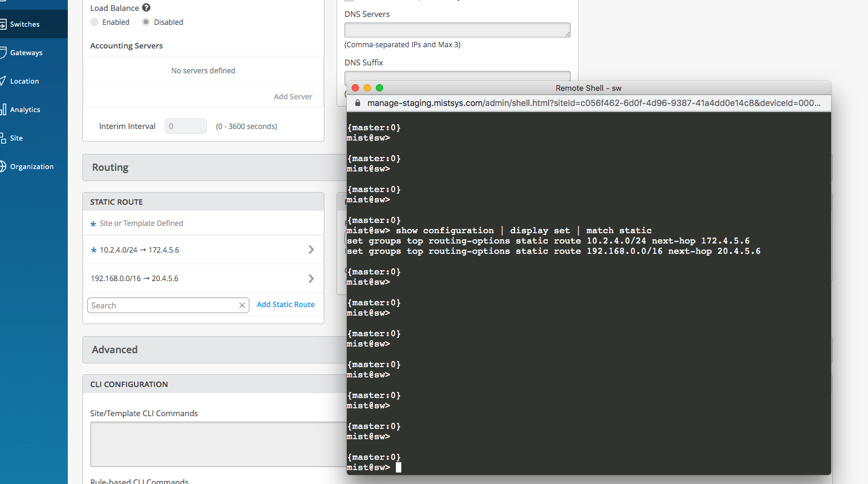The width and height of the screenshot is (868, 484).
Task: Collapse the Routing section header
Action: pyautogui.click(x=212, y=168)
